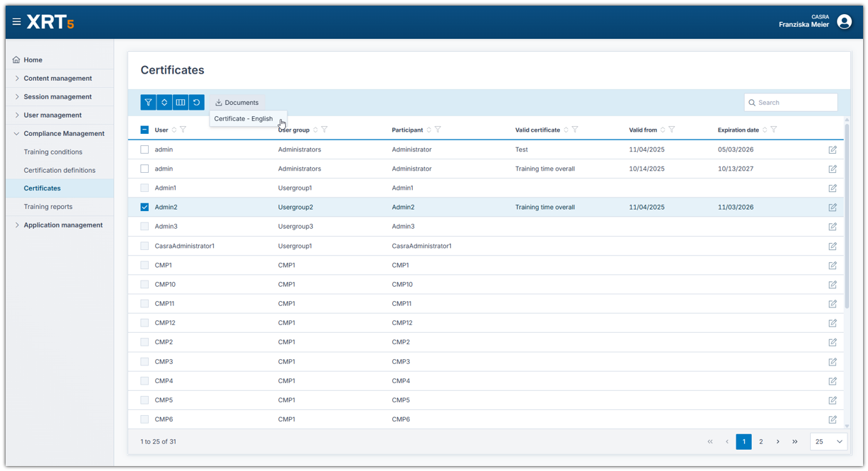Open Training reports in the sidebar
This screenshot has width=868, height=471.
(48, 207)
